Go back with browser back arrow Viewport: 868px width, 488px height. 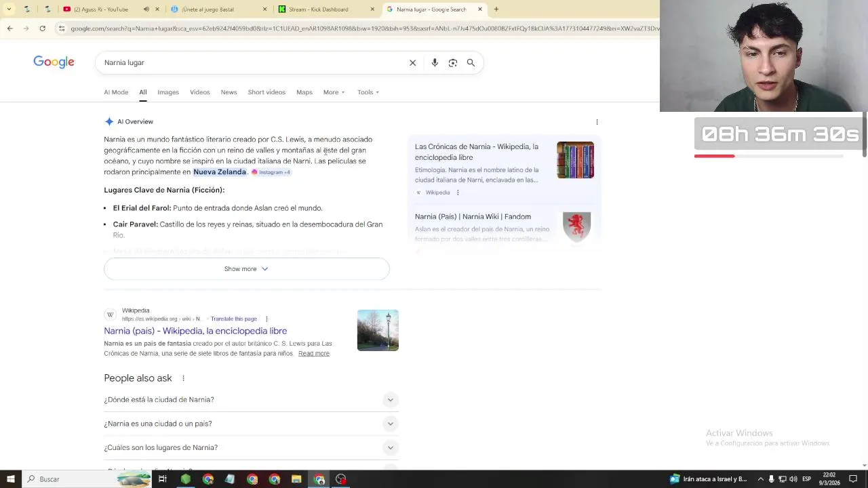click(9, 28)
